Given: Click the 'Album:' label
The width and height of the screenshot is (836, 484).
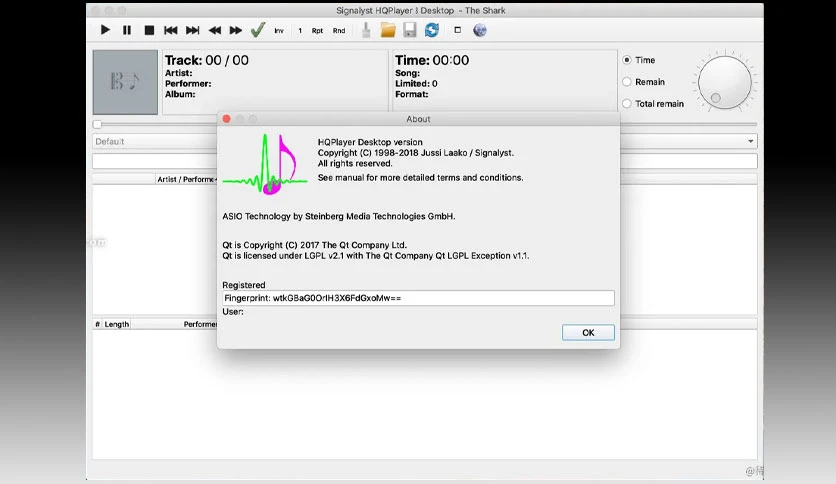Looking at the screenshot, I should coord(180,94).
